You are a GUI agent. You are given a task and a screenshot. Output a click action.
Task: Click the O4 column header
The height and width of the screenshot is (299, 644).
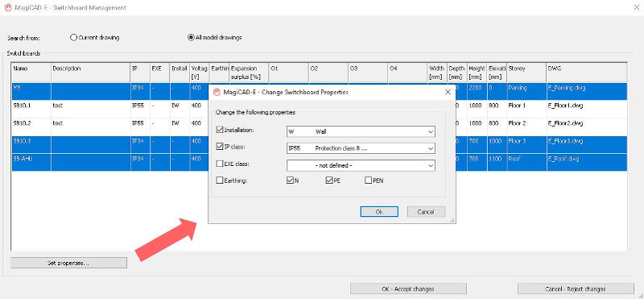click(407, 73)
